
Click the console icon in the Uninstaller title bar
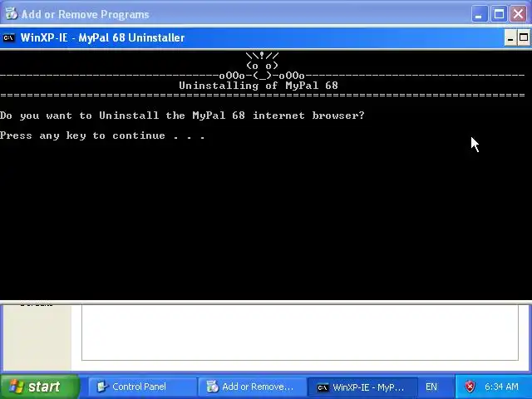tap(8, 37)
